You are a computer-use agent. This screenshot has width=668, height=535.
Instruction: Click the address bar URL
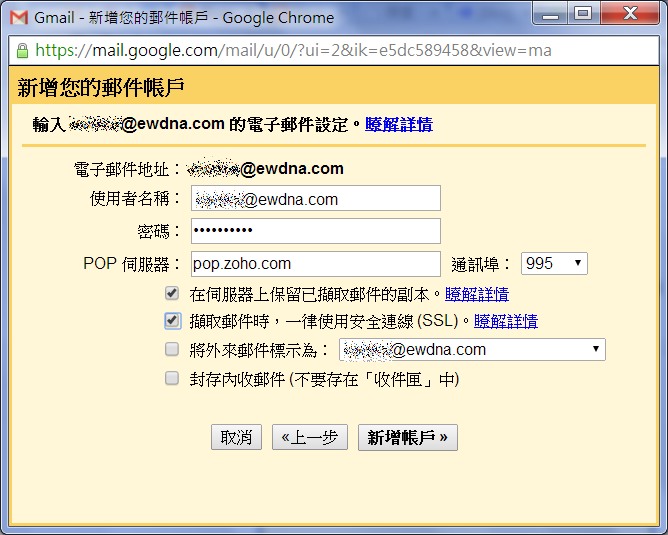pos(293,50)
